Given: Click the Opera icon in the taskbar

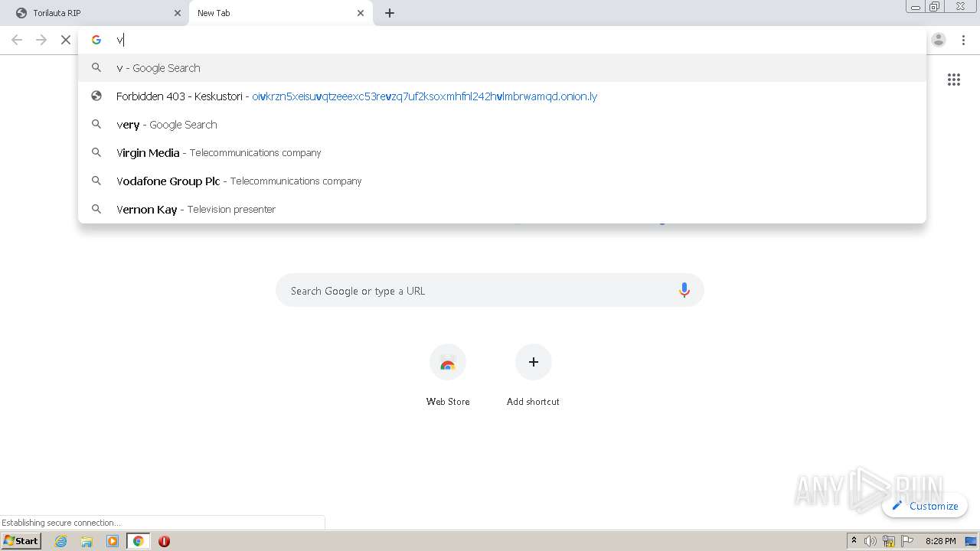Looking at the screenshot, I should pos(164,541).
